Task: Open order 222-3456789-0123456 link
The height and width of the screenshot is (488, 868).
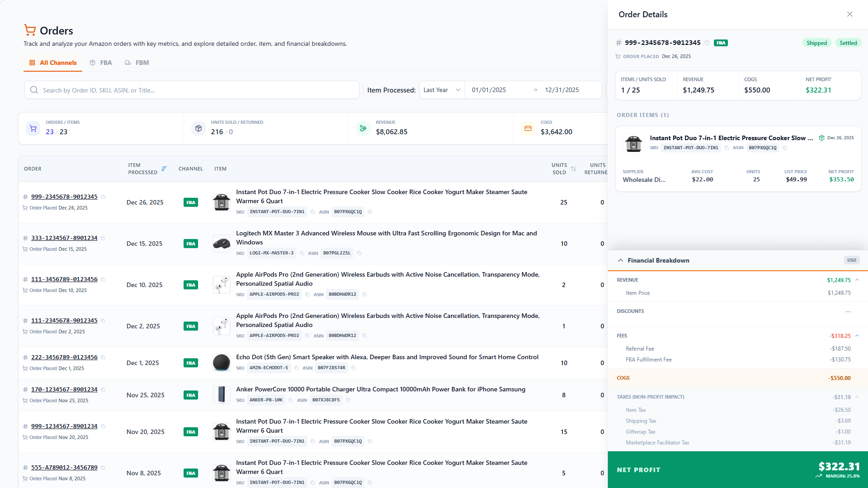Action: (x=64, y=357)
